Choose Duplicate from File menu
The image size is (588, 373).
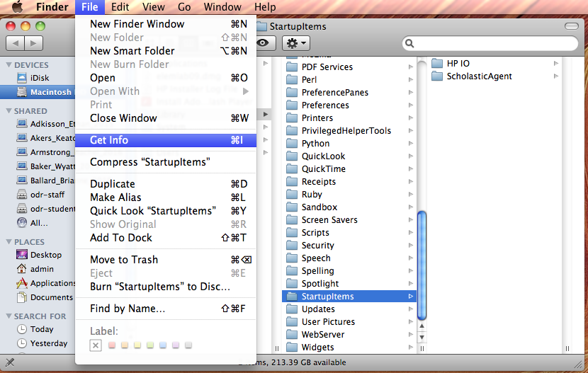[166, 184]
